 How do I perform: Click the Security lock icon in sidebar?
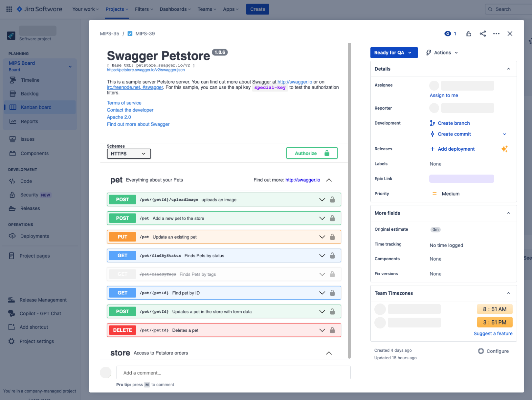tap(12, 195)
